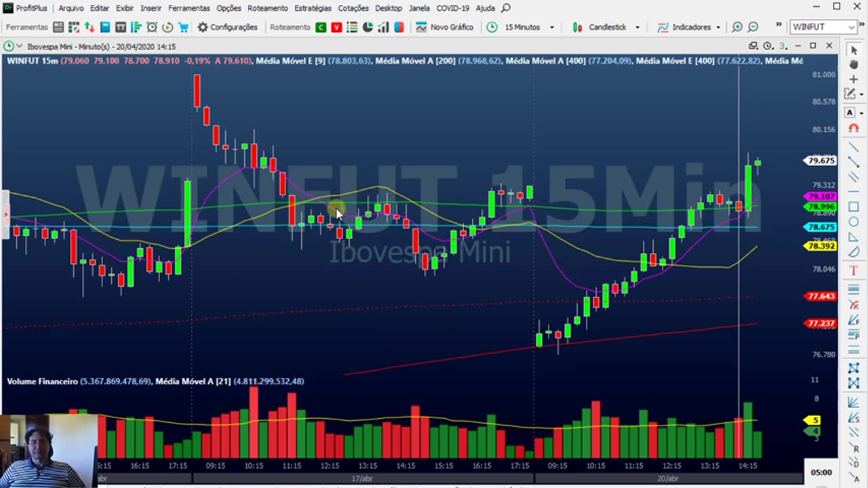Create a Novo Gráfico
The image size is (868, 488).
coord(444,27)
